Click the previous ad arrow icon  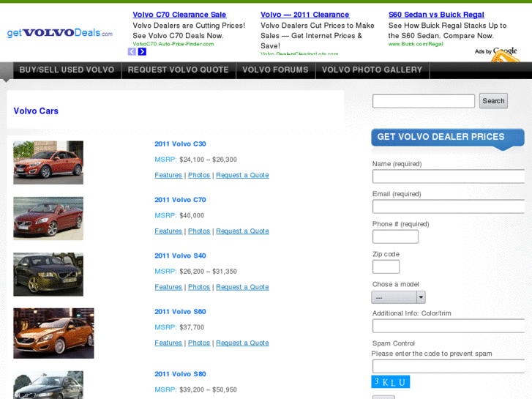(132, 52)
